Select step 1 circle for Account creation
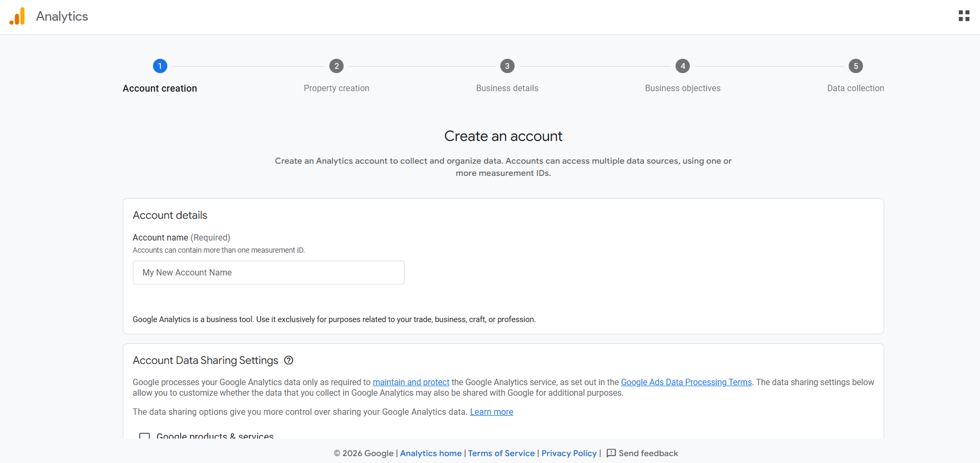Viewport: 980px width, 463px height. point(160,66)
